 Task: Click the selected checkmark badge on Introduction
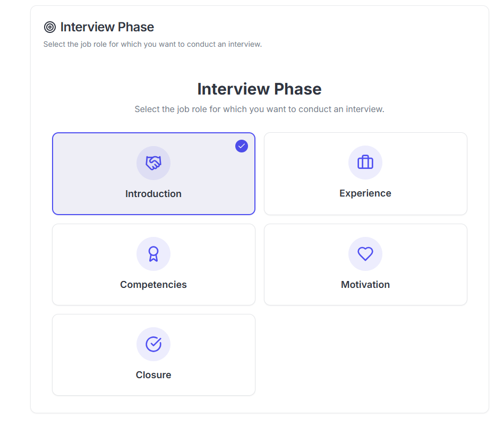(x=242, y=146)
